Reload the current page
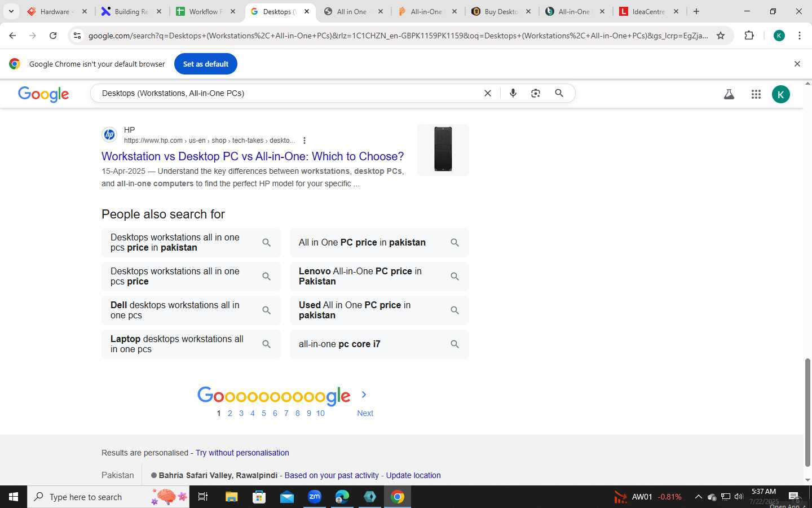 tap(53, 36)
